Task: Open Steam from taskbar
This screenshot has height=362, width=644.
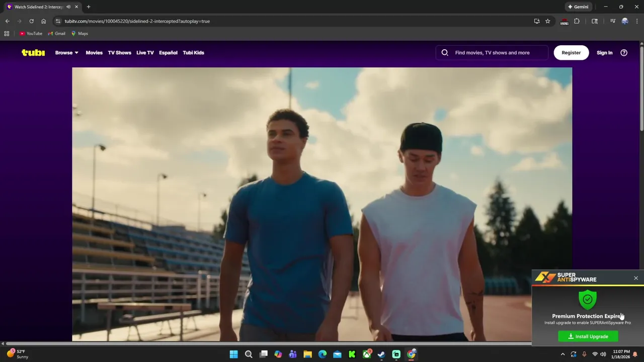Action: [x=381, y=354]
